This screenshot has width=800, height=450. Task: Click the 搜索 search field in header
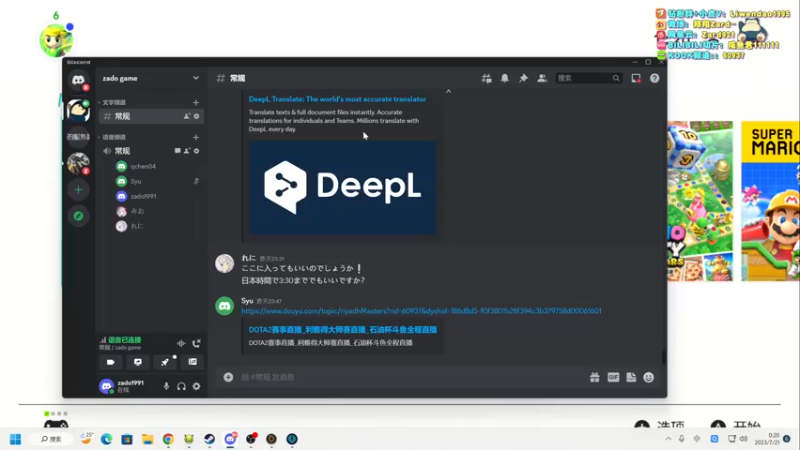click(x=588, y=78)
